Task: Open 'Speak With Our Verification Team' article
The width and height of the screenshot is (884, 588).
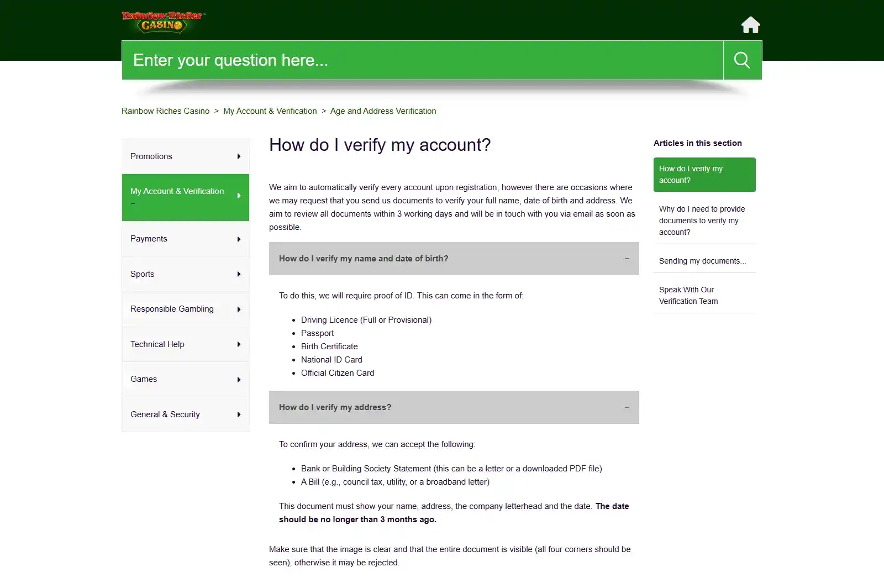Action: [x=704, y=296]
